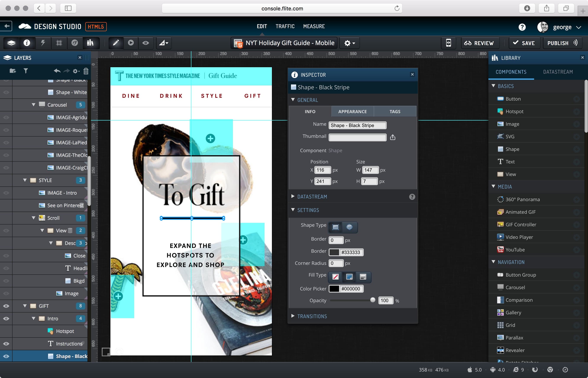Click the NYT Holiday Gift Guide title button
The image size is (588, 378).
(x=284, y=43)
